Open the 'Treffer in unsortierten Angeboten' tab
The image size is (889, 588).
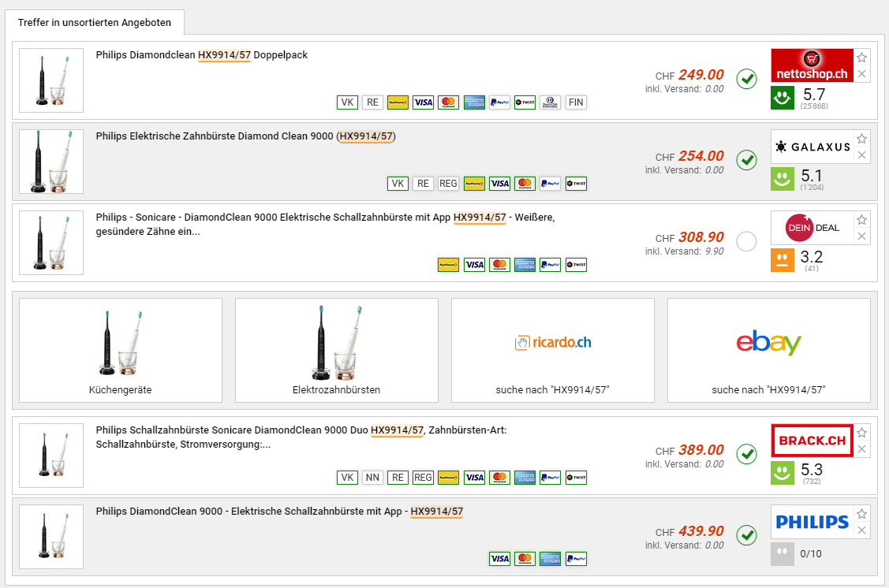[x=95, y=22]
